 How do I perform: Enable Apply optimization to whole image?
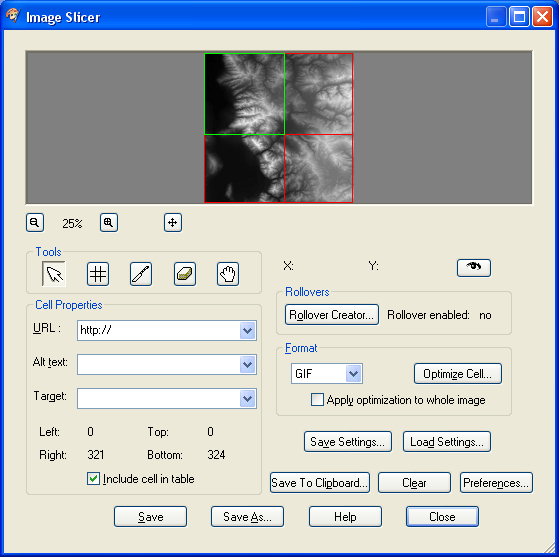pos(317,400)
